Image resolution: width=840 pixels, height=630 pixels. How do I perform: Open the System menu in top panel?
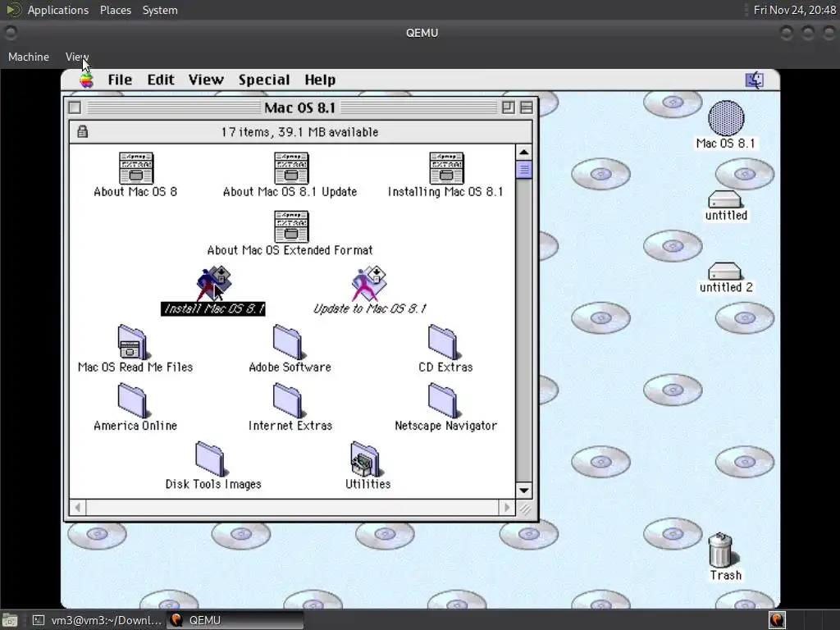click(x=160, y=10)
